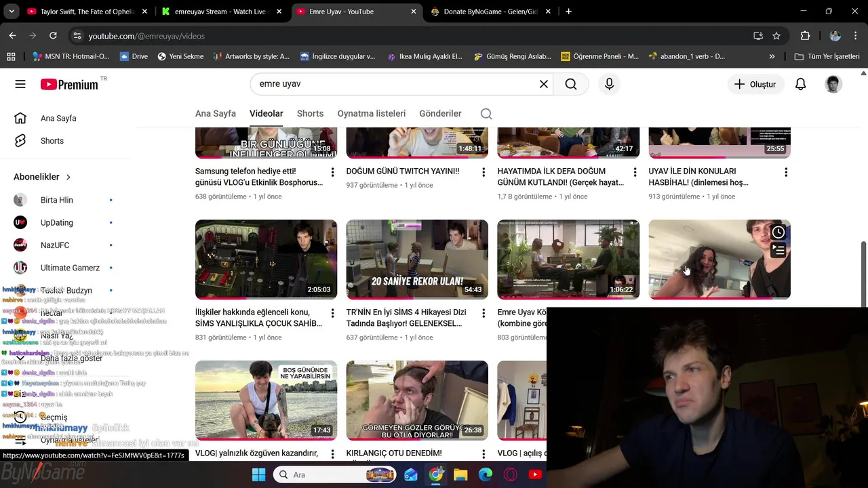Viewport: 868px width, 488px height.
Task: Open video title UYAV İLE DİN KONULARI
Action: [698, 177]
